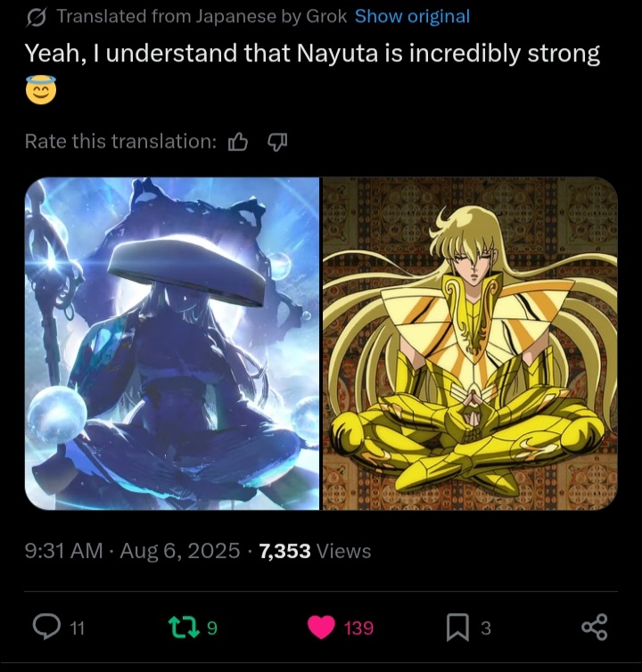Open the share icon
This screenshot has width=642, height=672.
pyautogui.click(x=595, y=627)
